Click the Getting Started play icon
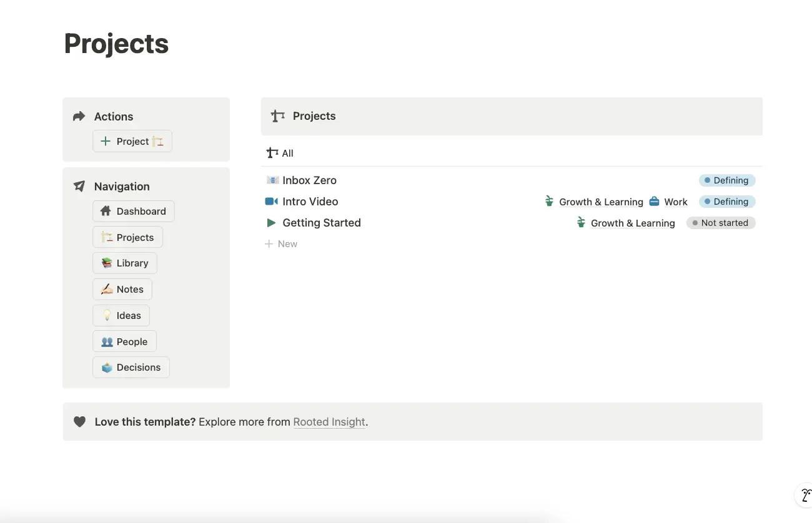Viewport: 812px width, 523px height. 271,223
